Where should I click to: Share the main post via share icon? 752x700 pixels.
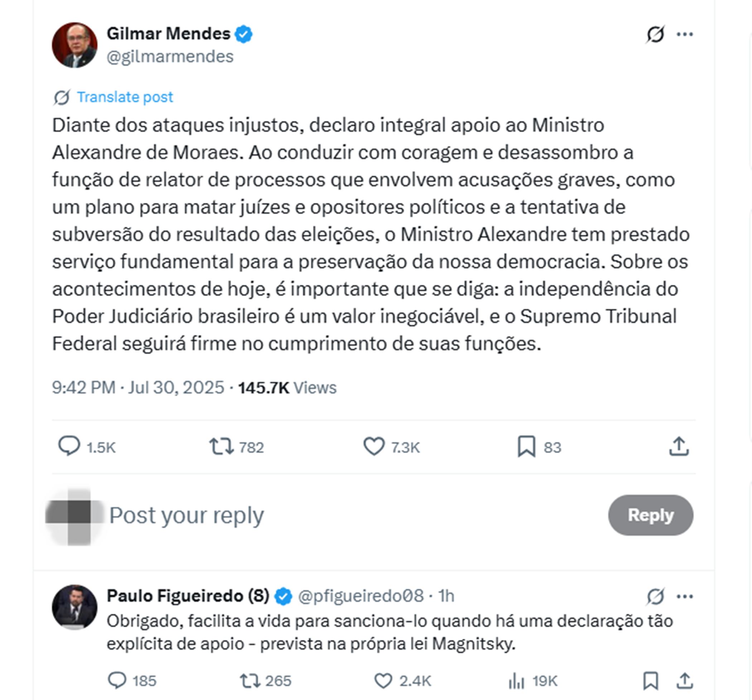pos(679,446)
